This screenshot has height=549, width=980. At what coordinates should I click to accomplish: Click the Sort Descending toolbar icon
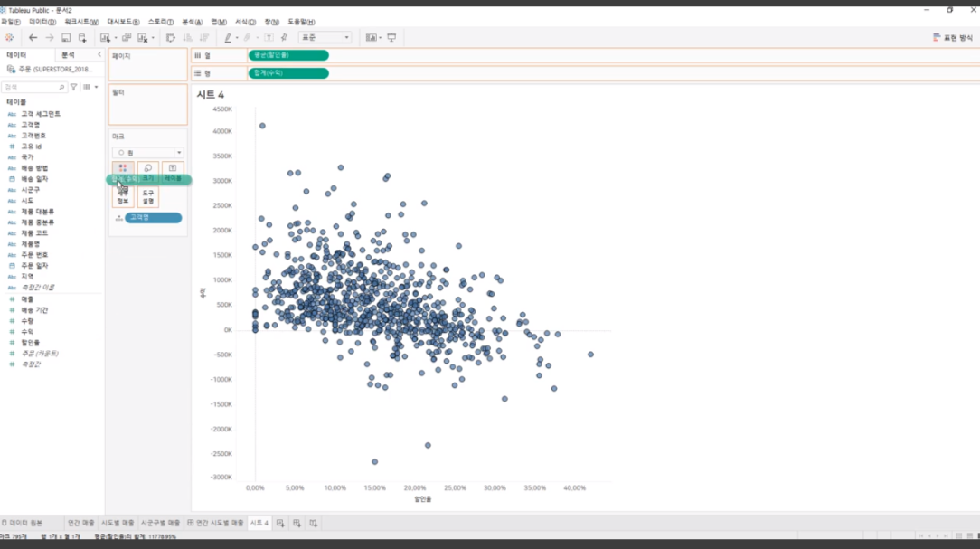click(x=203, y=37)
